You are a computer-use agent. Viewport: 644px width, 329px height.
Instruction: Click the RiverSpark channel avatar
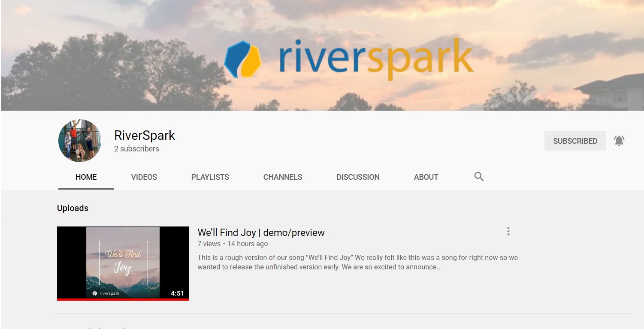80,141
